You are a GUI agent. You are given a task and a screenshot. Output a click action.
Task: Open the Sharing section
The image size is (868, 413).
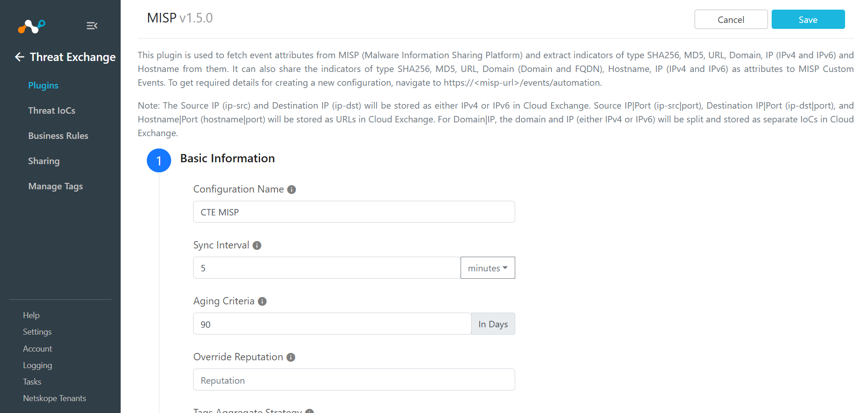coord(44,161)
